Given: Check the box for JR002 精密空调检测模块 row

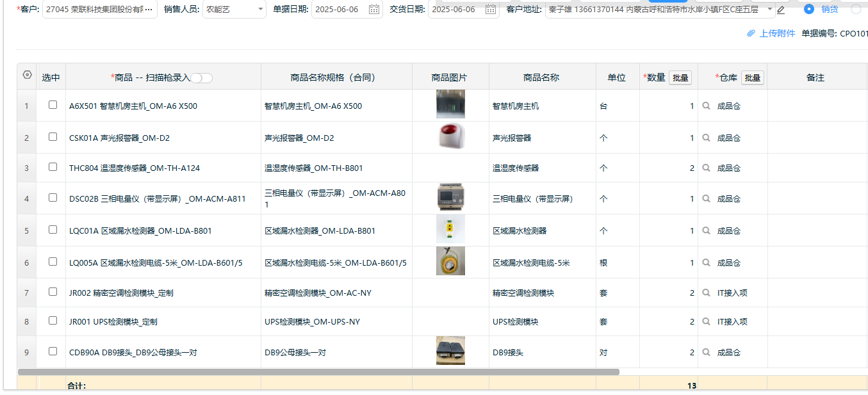Looking at the screenshot, I should (53, 291).
